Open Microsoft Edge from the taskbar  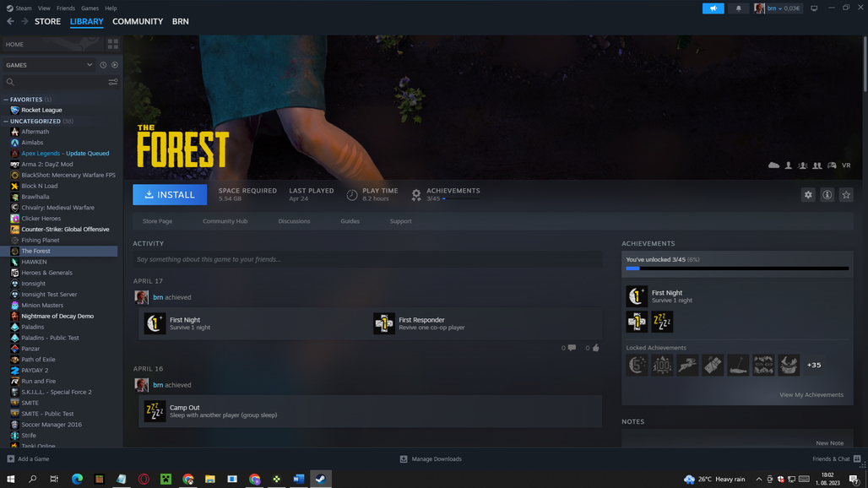point(77,480)
